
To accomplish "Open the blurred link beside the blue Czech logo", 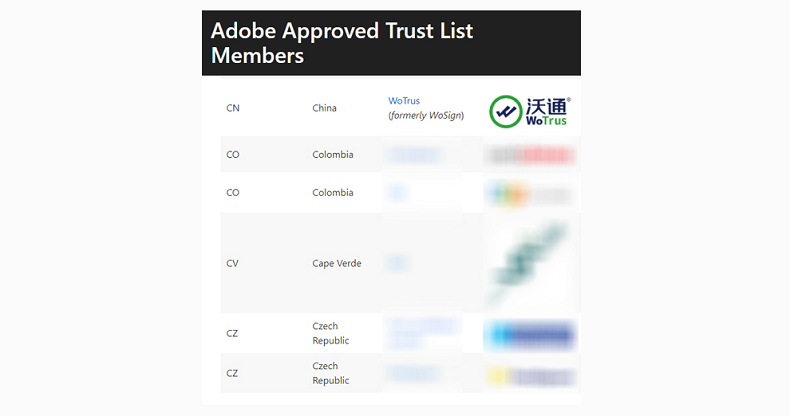I will pyautogui.click(x=421, y=333).
